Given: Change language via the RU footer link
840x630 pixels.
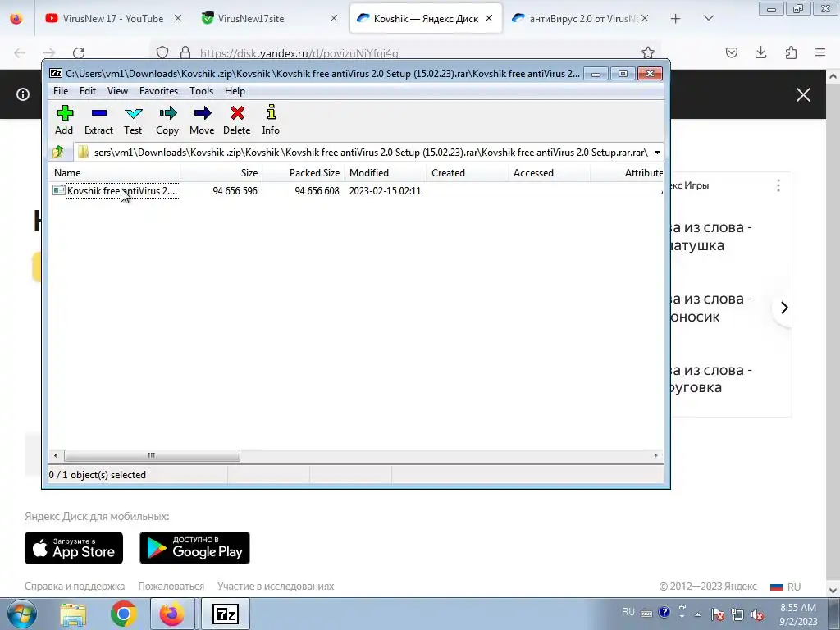Looking at the screenshot, I should click(785, 587).
